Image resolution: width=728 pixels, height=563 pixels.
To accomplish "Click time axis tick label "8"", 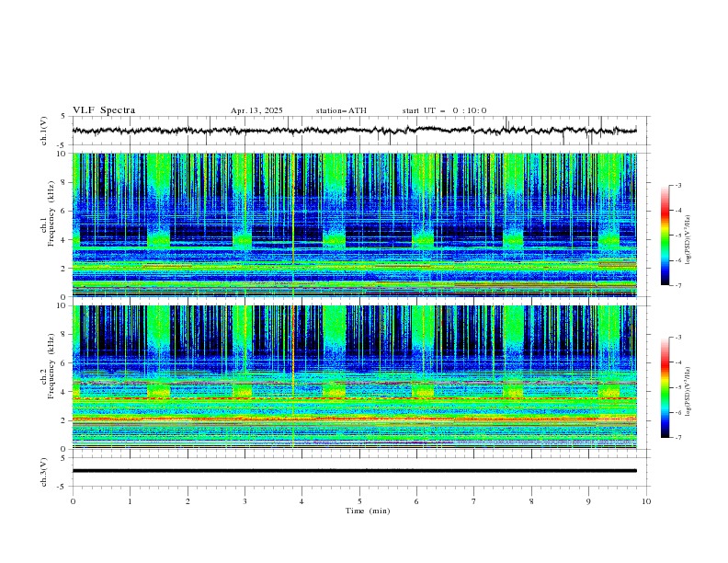I will [x=531, y=501].
